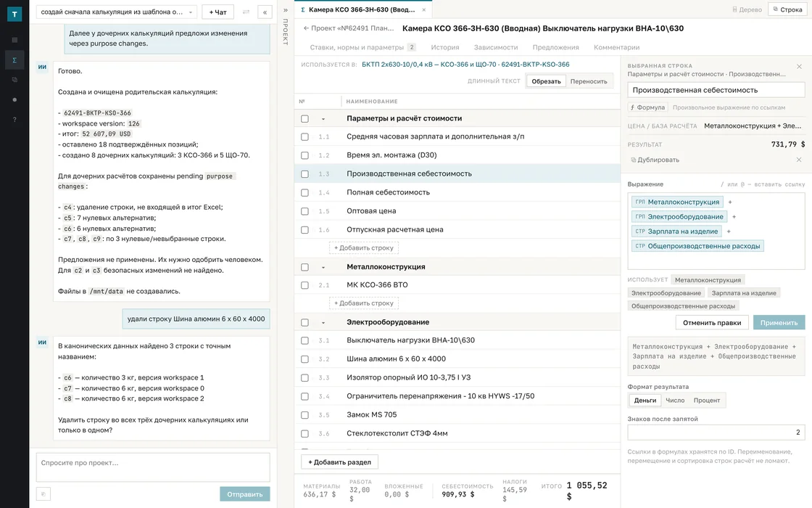Click the question mark help icon
This screenshot has width=812, height=508.
click(x=14, y=120)
